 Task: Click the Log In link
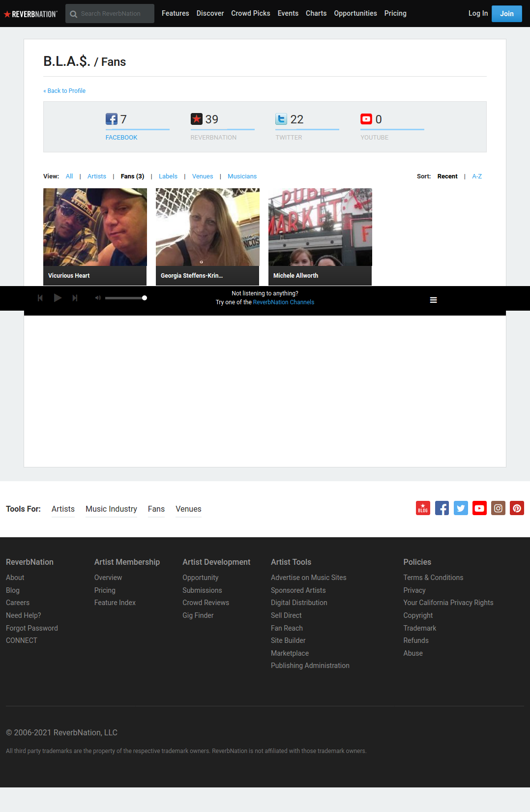click(x=478, y=13)
